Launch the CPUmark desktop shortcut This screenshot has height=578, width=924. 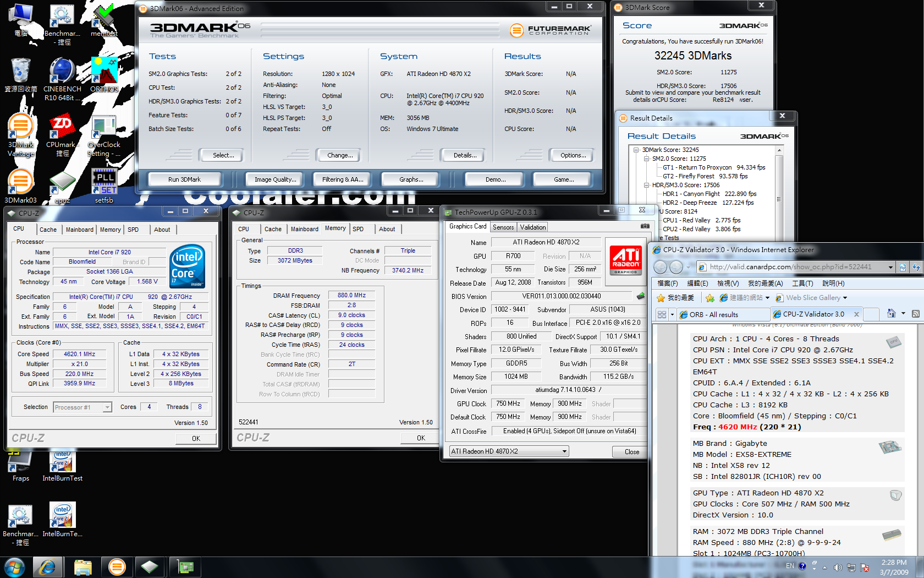click(62, 135)
